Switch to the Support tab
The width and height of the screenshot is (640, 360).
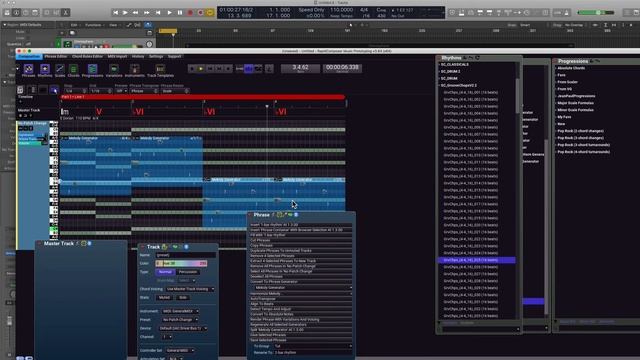(174, 56)
